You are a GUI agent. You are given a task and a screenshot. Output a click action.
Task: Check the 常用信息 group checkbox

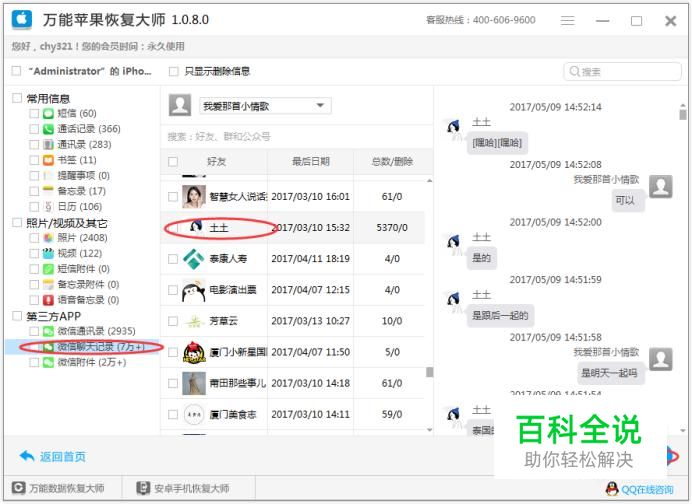tap(17, 98)
